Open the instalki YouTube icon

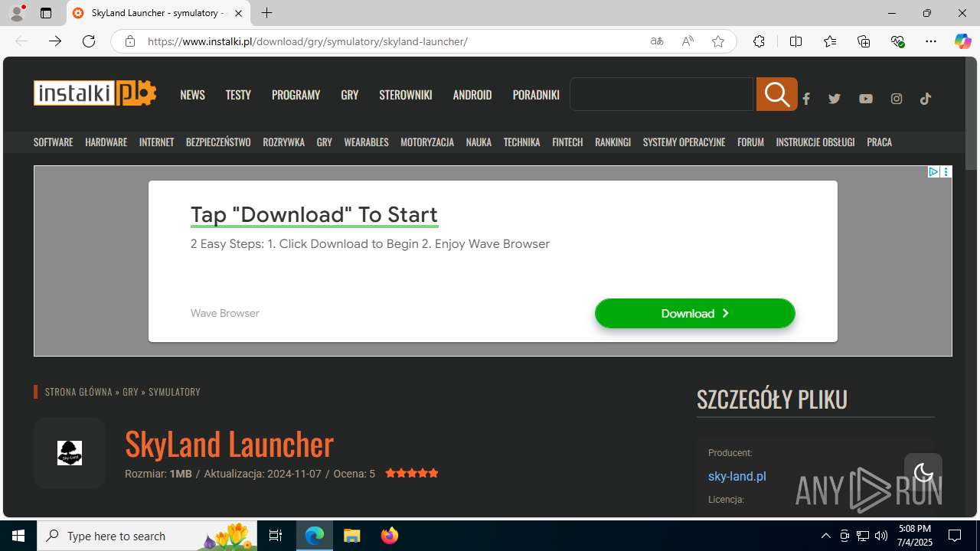click(x=866, y=99)
